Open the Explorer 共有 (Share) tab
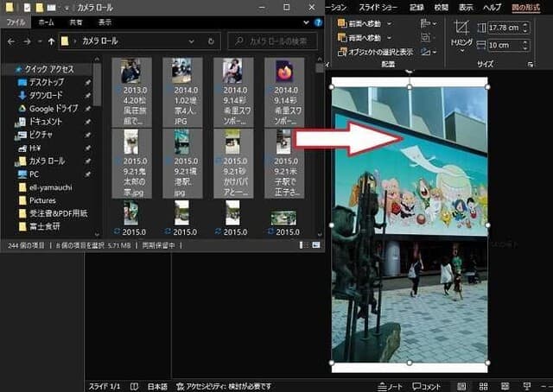 (76, 22)
